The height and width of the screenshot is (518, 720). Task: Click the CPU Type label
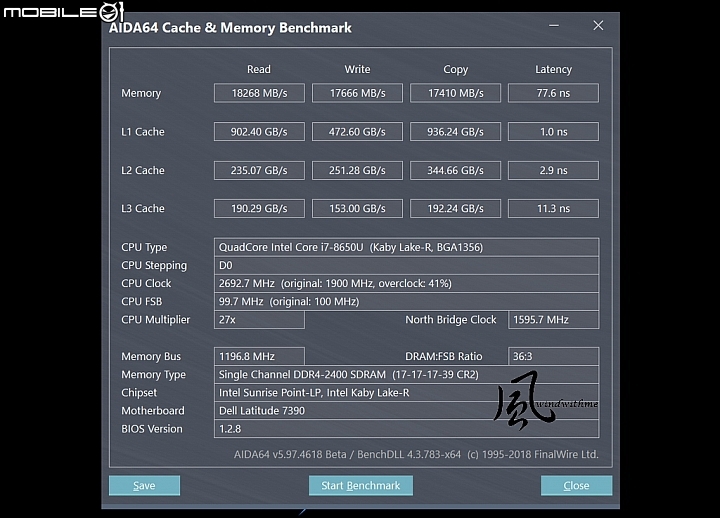(x=144, y=247)
